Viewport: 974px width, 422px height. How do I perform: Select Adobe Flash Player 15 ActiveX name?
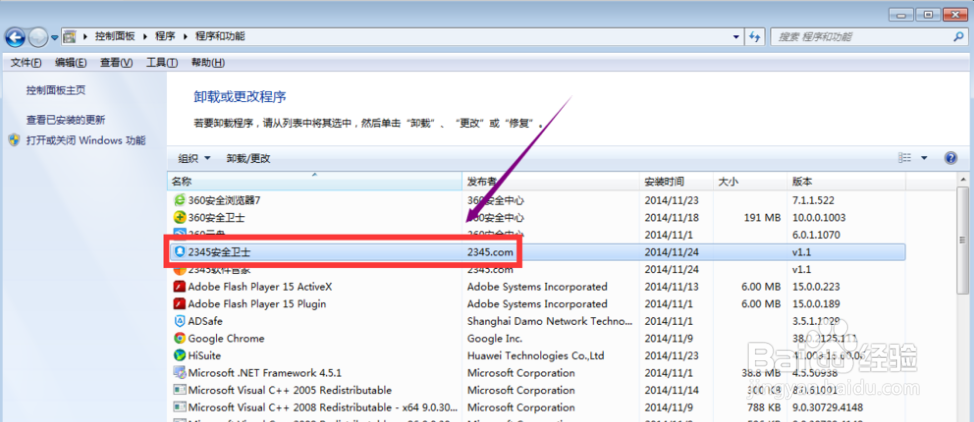click(260, 287)
